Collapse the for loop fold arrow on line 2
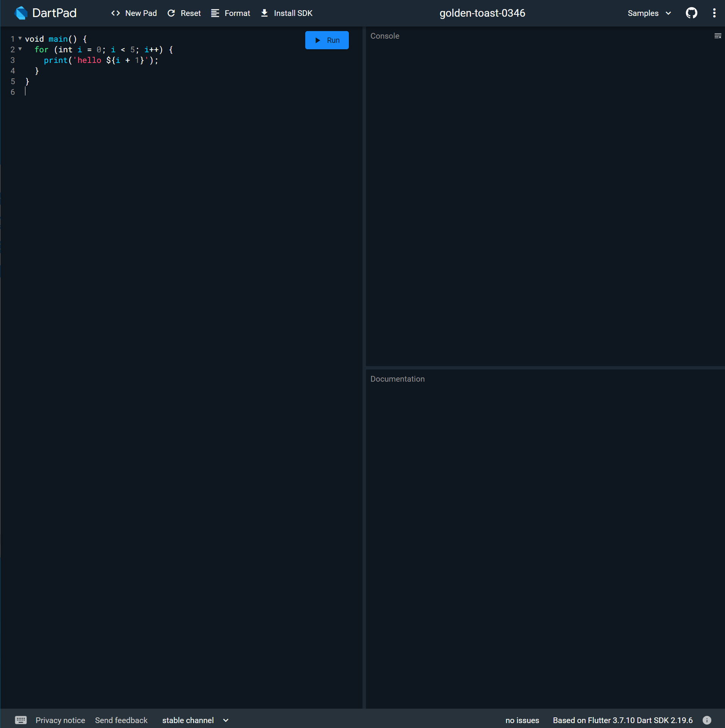The height and width of the screenshot is (728, 725). tap(20, 49)
